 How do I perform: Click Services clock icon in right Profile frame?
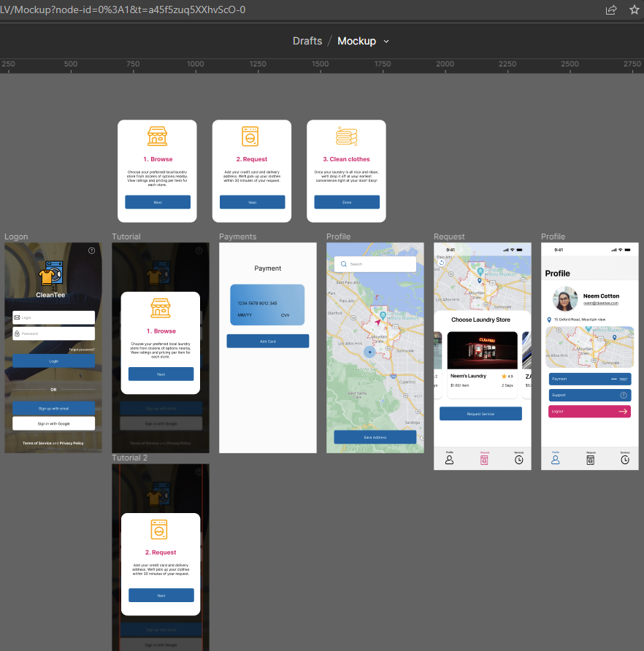(x=625, y=459)
